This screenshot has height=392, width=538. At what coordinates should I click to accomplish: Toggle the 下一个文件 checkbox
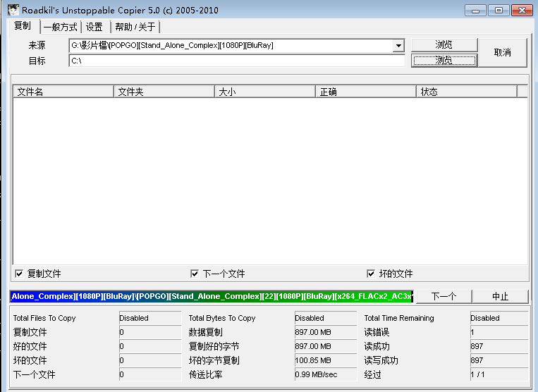click(x=195, y=274)
